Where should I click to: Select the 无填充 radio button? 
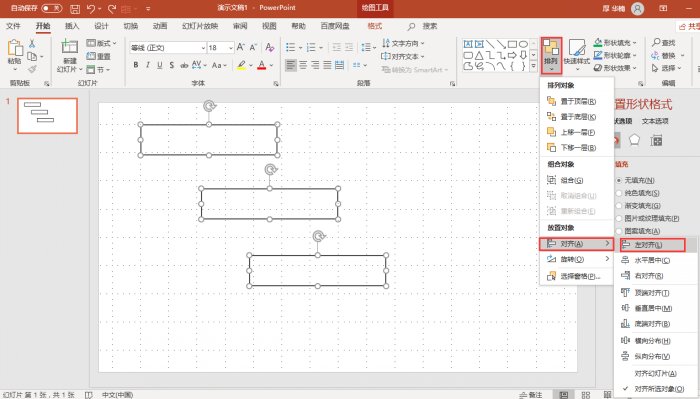(619, 180)
